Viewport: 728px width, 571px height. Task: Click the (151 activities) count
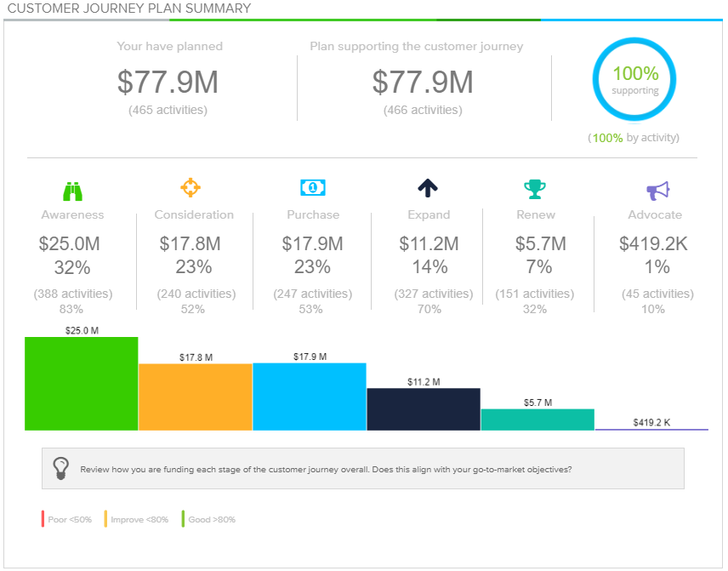[535, 294]
